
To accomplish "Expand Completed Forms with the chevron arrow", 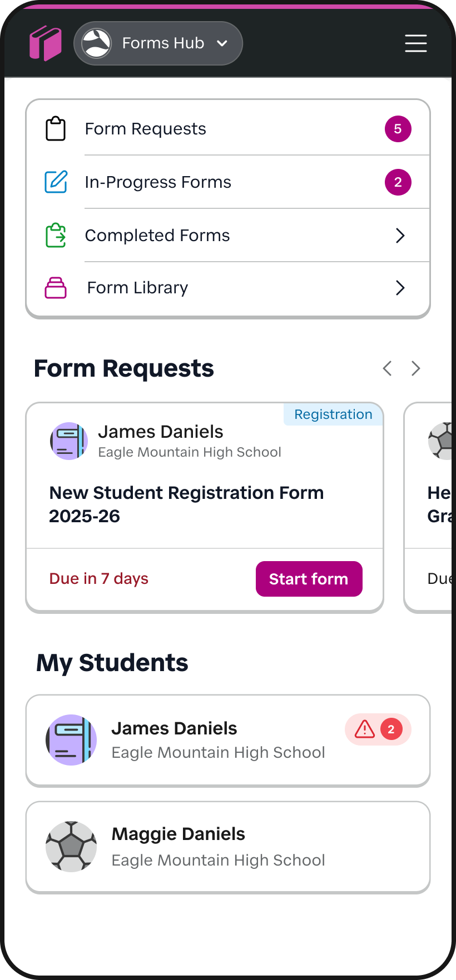I will 400,236.
